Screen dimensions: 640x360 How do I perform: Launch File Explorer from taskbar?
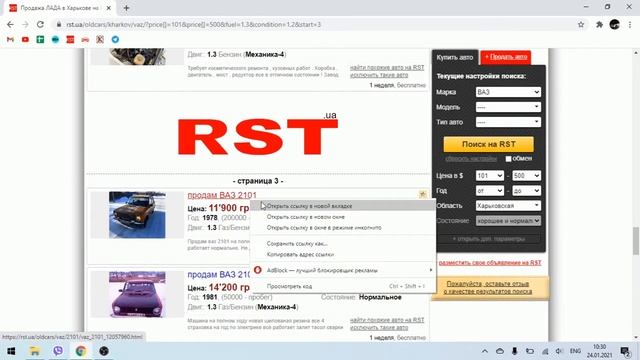pyautogui.click(x=35, y=351)
